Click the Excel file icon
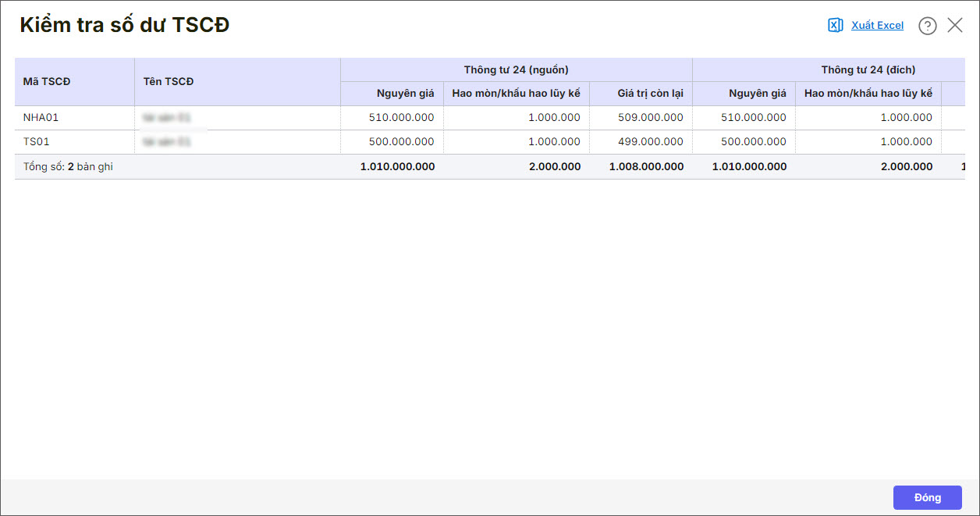The width and height of the screenshot is (980, 516). tap(835, 26)
